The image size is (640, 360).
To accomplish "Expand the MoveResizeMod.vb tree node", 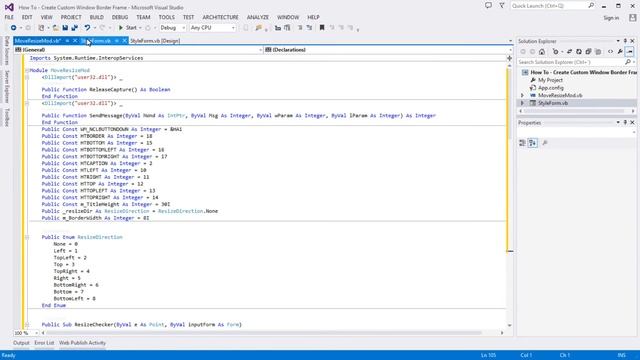I will [522, 96].
